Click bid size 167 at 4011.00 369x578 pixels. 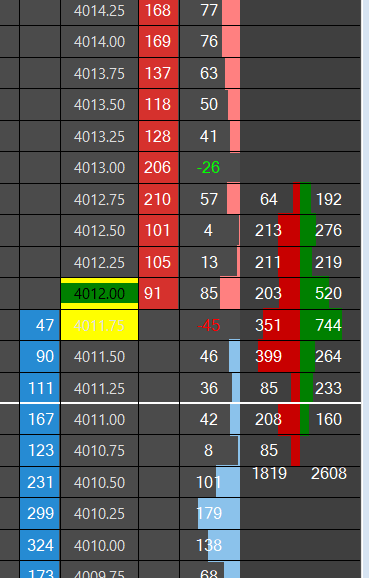coord(40,419)
